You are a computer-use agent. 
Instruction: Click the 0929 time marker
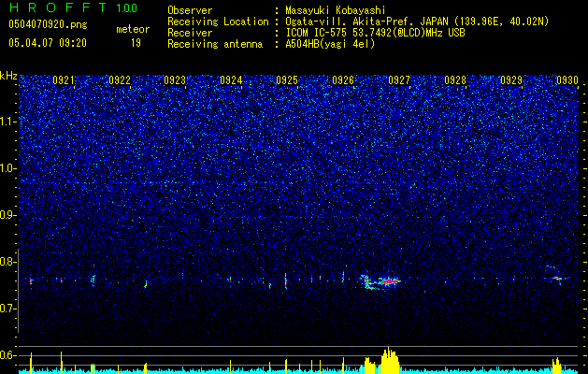click(x=511, y=79)
